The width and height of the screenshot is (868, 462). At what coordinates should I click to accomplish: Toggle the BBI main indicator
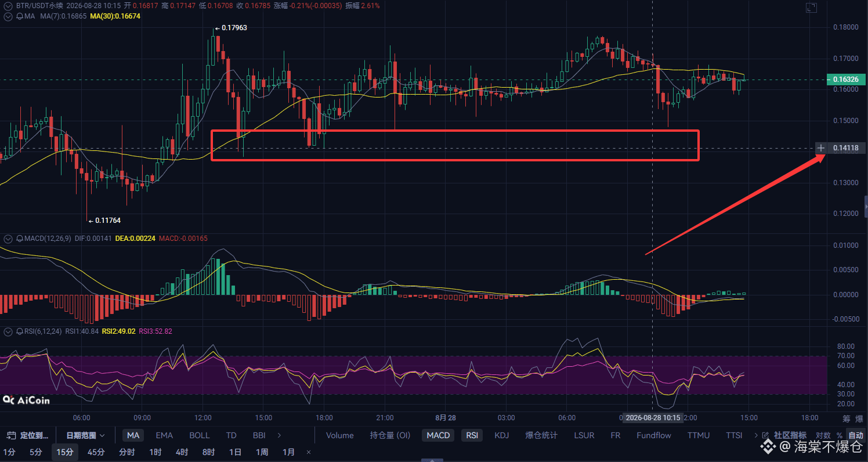coord(259,435)
